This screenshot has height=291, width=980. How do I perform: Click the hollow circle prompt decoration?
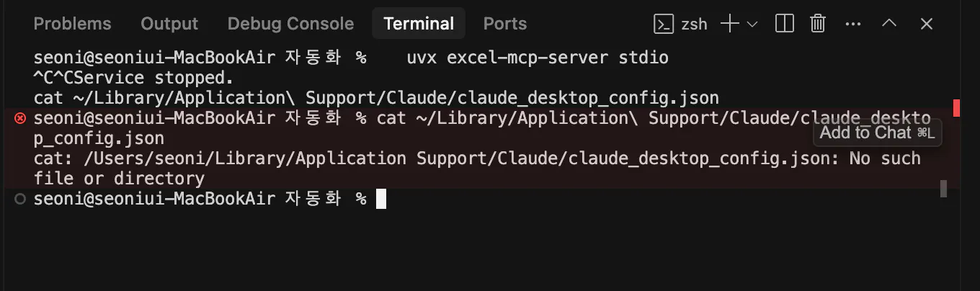click(x=20, y=199)
